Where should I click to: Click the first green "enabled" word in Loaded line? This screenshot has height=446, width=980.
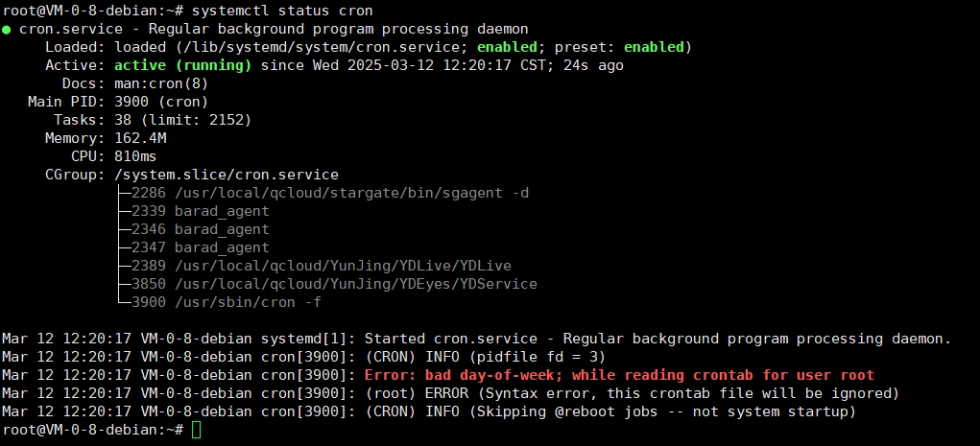pos(507,47)
